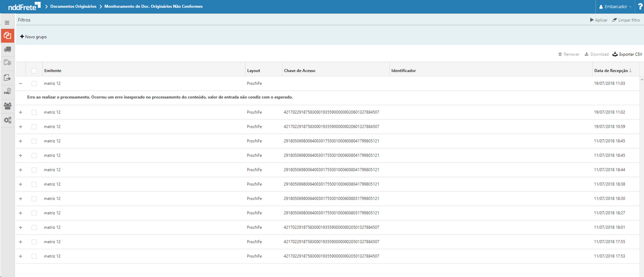This screenshot has height=277, width=644.
Task: Check the checkbox on the last table row
Action: [34, 256]
